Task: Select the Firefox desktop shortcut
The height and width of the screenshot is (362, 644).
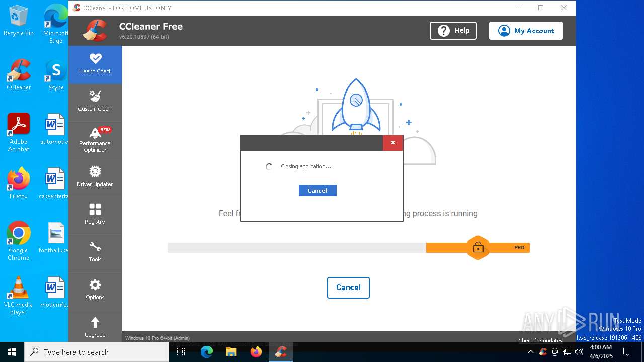Action: tap(19, 183)
